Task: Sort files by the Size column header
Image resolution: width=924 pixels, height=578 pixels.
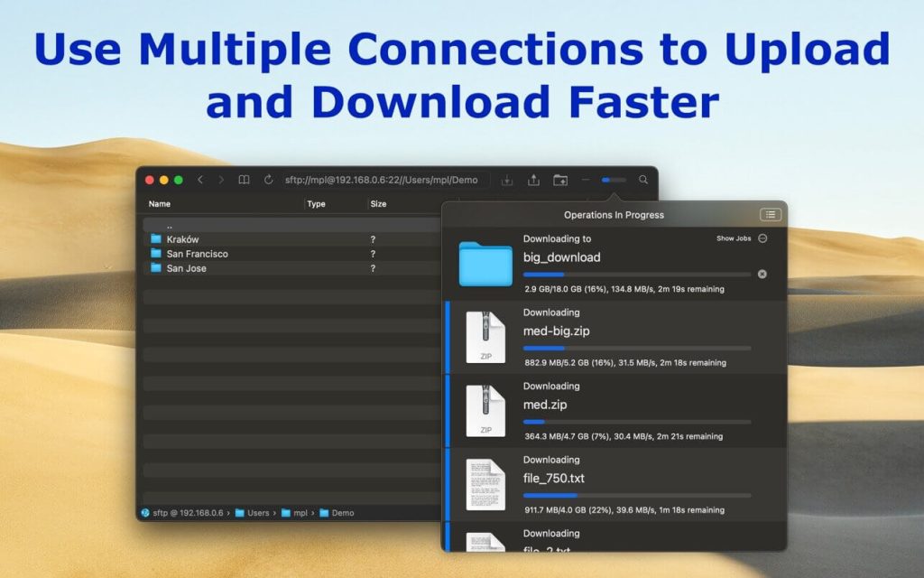Action: pos(377,204)
